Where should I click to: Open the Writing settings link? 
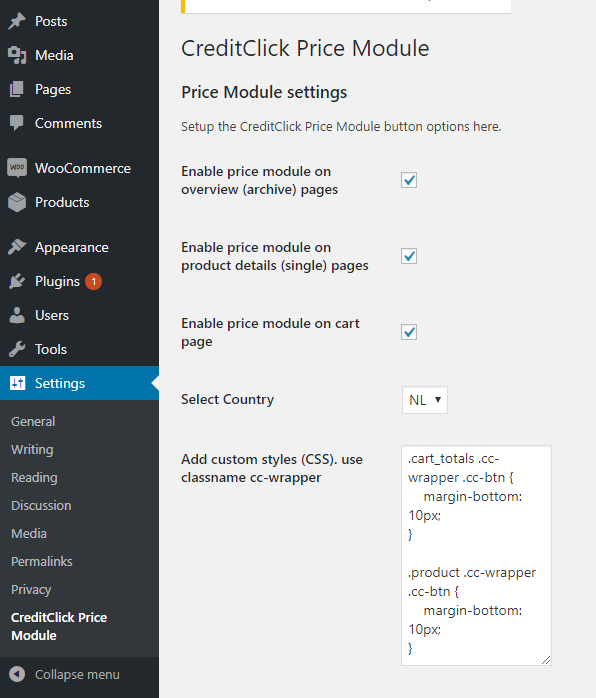32,450
